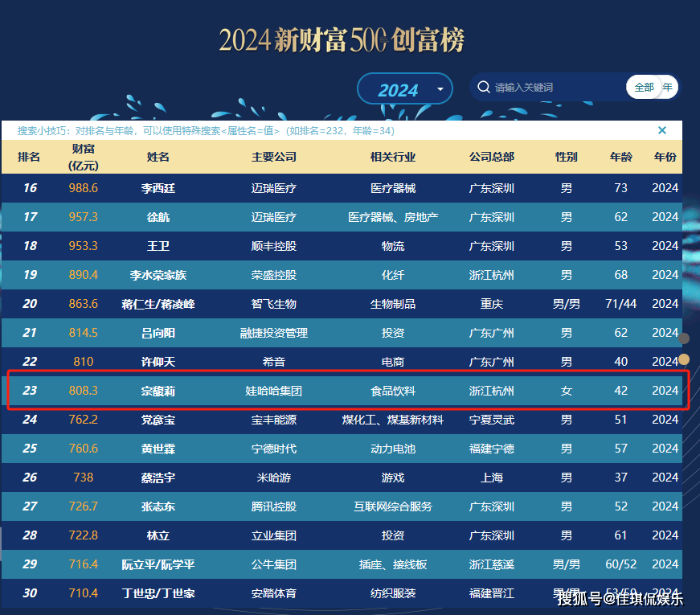Click the headquarters 福建宁德
Screen dimensions: 700x615
492,449
